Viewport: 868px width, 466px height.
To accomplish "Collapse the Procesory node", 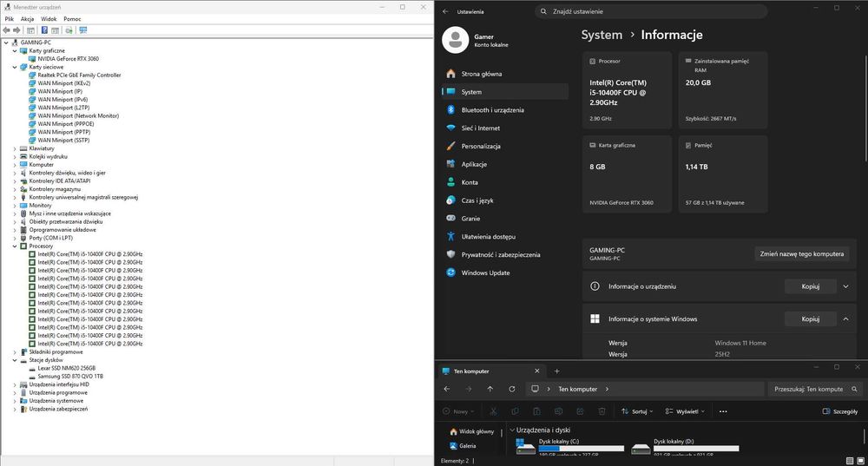I will pos(15,246).
